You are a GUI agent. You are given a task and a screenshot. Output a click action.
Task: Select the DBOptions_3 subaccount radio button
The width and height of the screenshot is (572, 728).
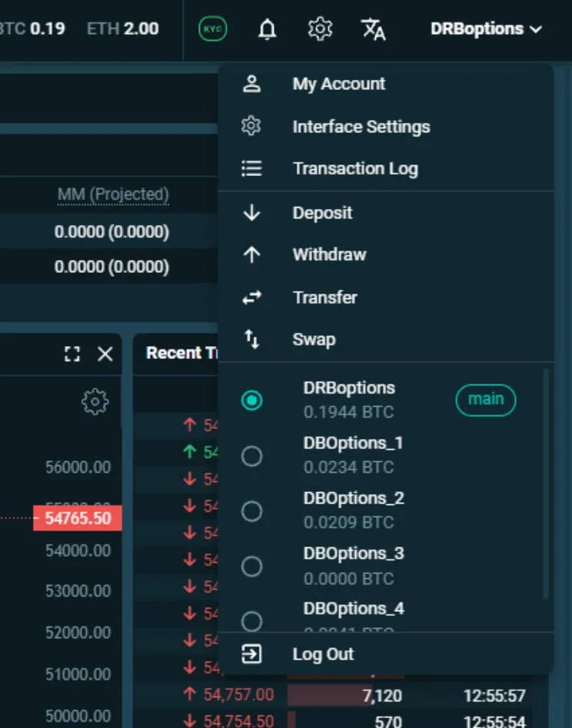pyautogui.click(x=251, y=567)
